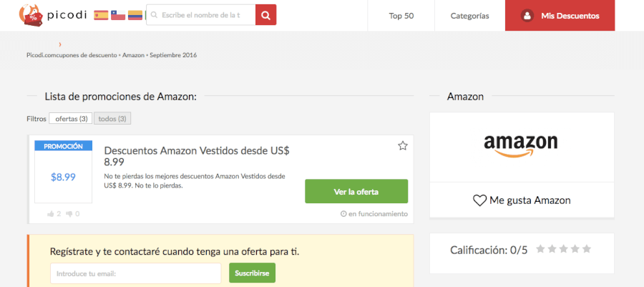Select the Spain flag icon

click(x=101, y=15)
